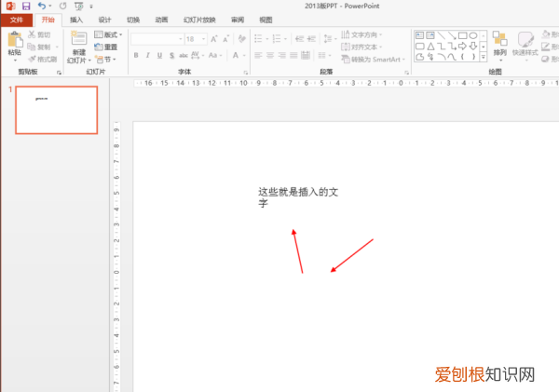
Task: Decrease list indent level icon
Action: [x=299, y=38]
